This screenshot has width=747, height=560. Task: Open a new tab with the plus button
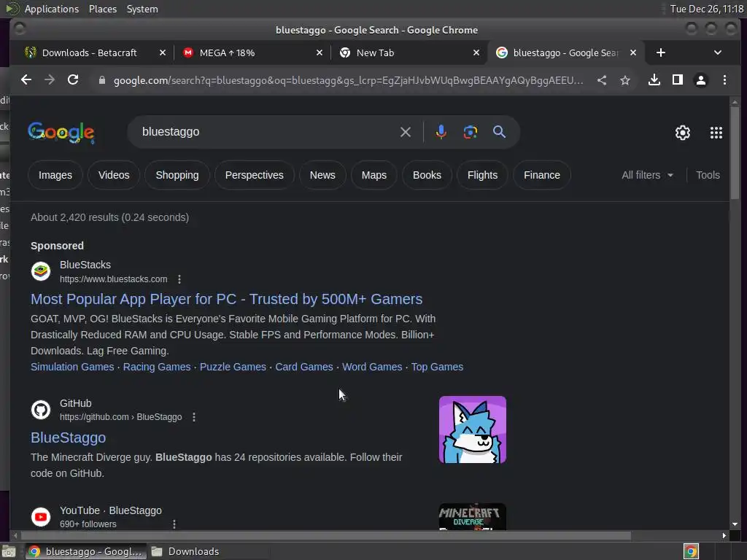pos(661,52)
